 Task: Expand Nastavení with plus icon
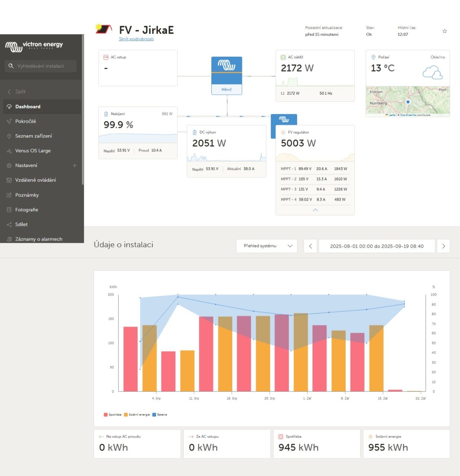point(75,165)
